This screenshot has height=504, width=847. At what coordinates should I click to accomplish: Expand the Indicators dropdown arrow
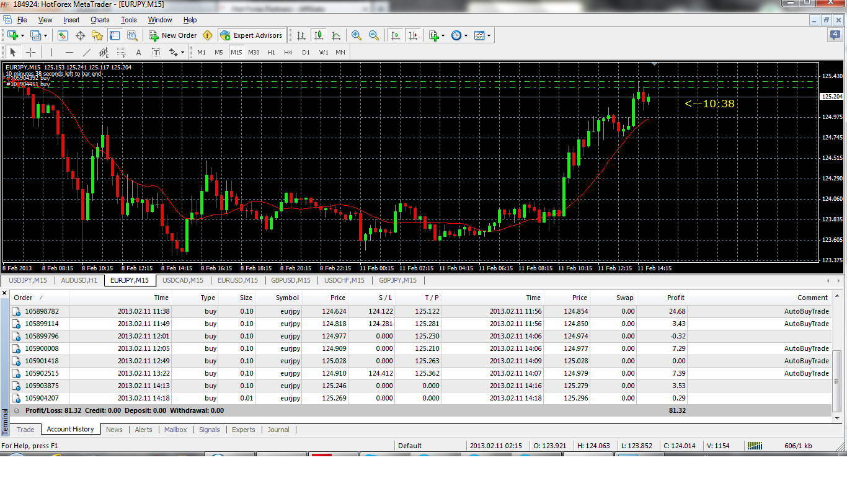pos(443,35)
